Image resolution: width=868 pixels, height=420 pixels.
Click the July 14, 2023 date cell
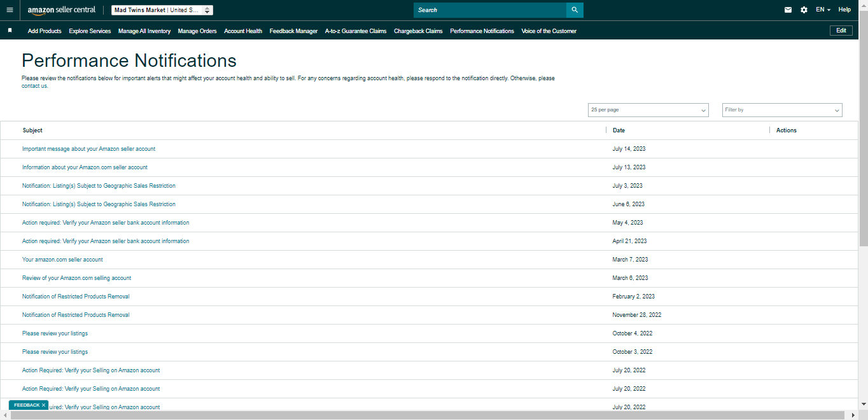tap(629, 149)
